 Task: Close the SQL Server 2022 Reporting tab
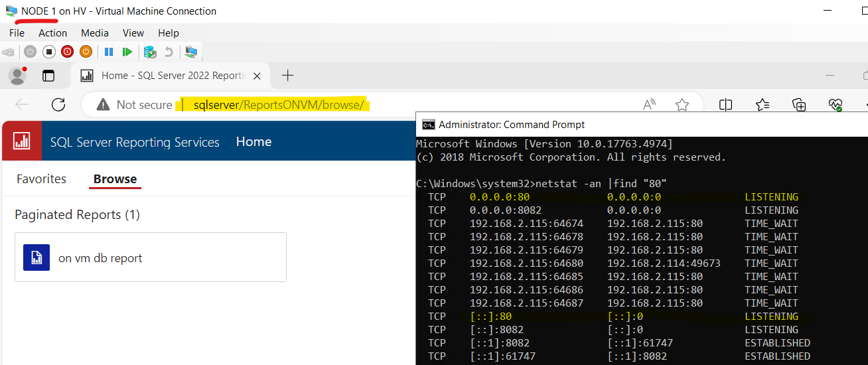coord(257,76)
